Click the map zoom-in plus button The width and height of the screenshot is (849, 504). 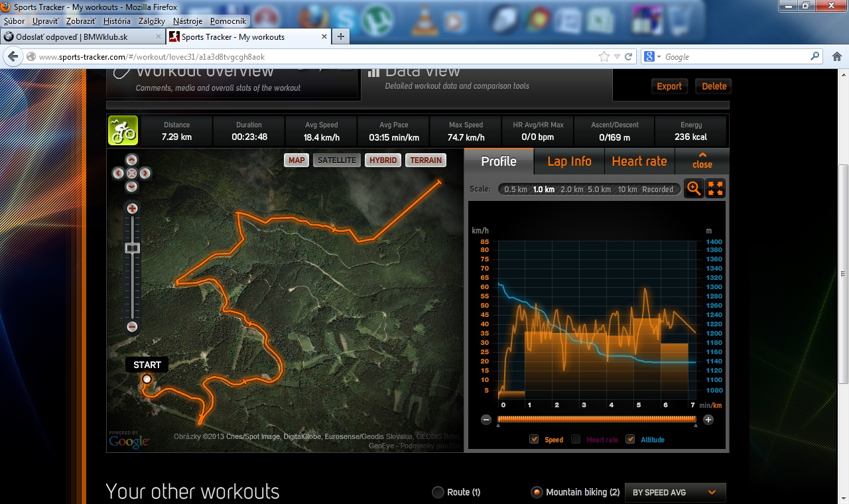click(132, 208)
